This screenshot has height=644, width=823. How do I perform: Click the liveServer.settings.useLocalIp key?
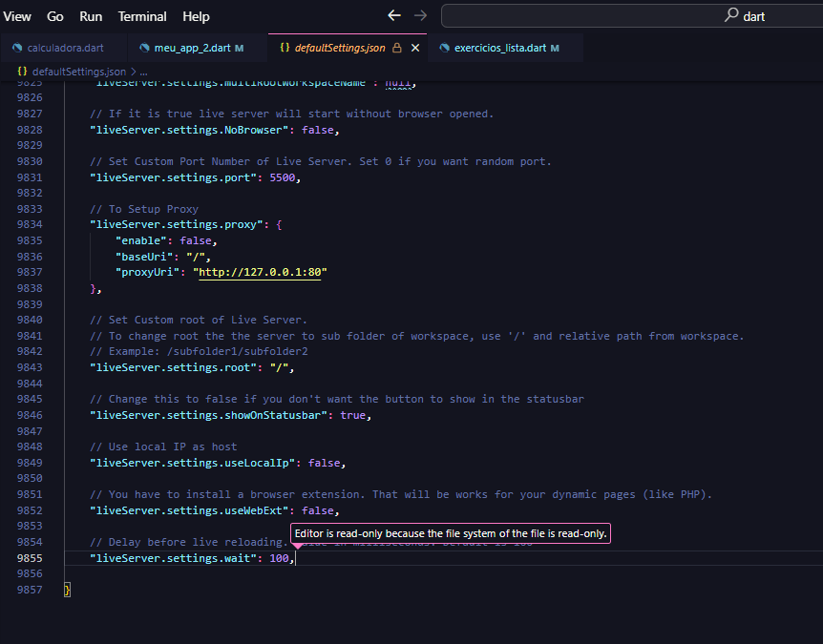point(192,463)
